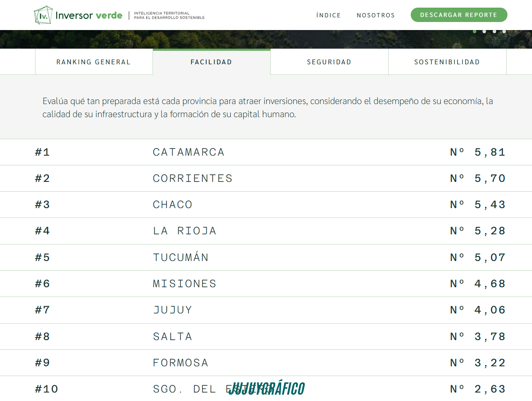The width and height of the screenshot is (532, 401).
Task: Click the score Nº 5,28
Action: tap(478, 231)
